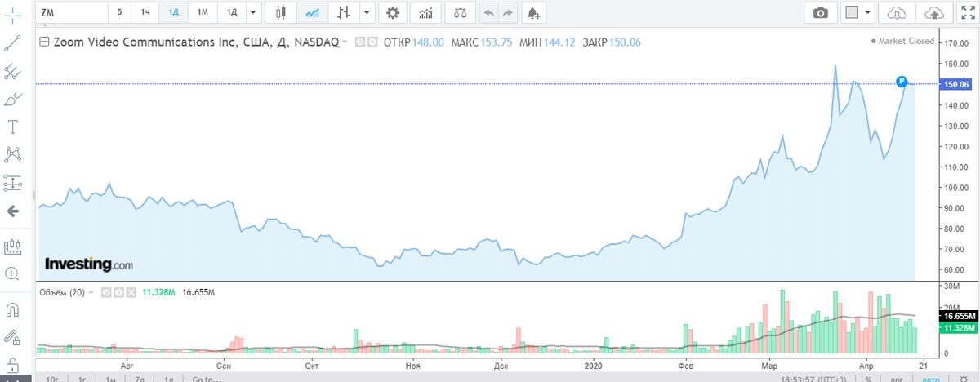
Task: Toggle visibility eye of main series
Action: click(360, 42)
